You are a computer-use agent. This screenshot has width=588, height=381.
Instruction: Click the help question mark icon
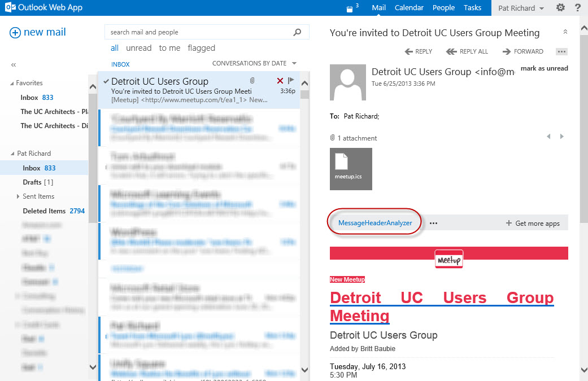click(x=578, y=7)
